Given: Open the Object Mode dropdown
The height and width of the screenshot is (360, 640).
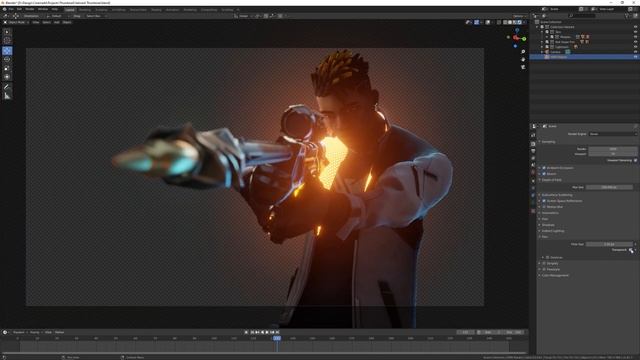Looking at the screenshot, I should click(x=16, y=22).
